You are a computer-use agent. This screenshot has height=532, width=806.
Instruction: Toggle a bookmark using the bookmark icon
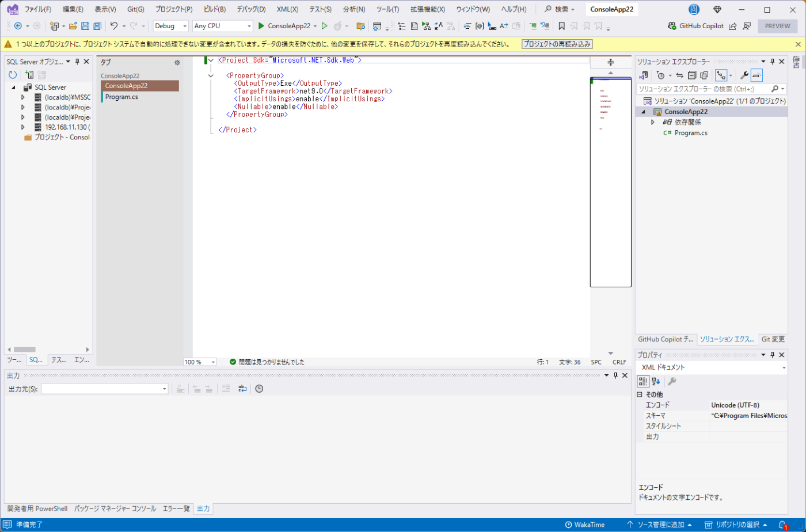tap(561, 26)
